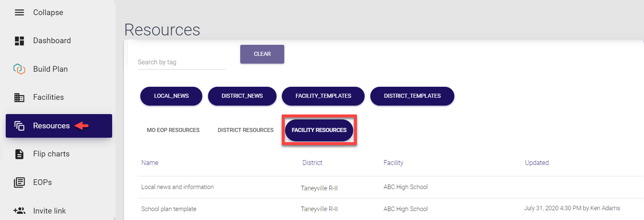Select the FACILITY RESOURCES tab
The height and width of the screenshot is (220, 644).
pos(319,130)
